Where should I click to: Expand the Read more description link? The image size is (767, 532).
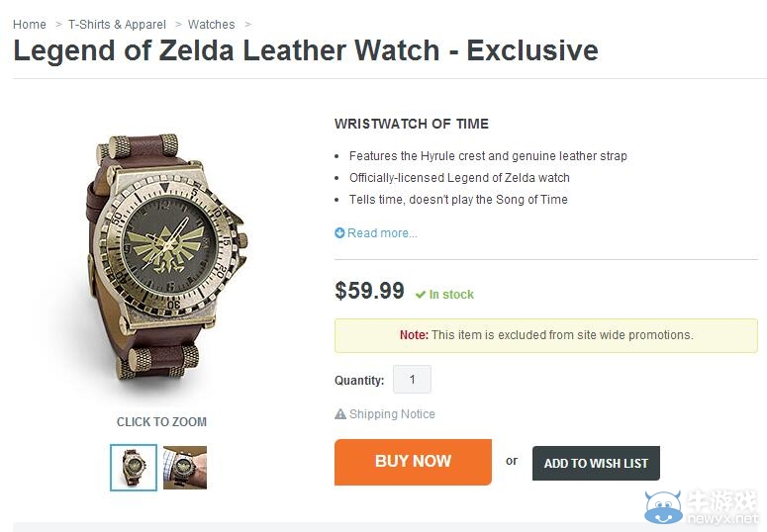tap(382, 232)
